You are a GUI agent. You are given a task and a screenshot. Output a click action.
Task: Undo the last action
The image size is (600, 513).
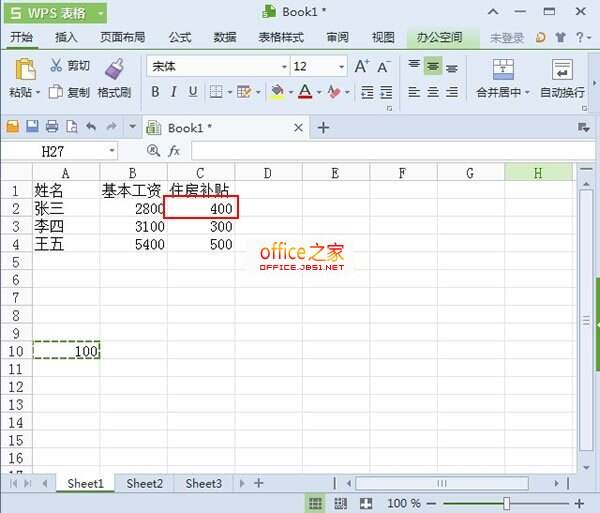pos(91,126)
